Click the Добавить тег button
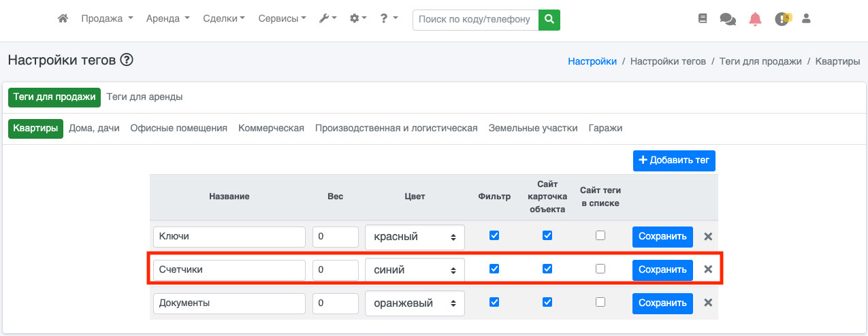868x336 pixels. pos(673,161)
